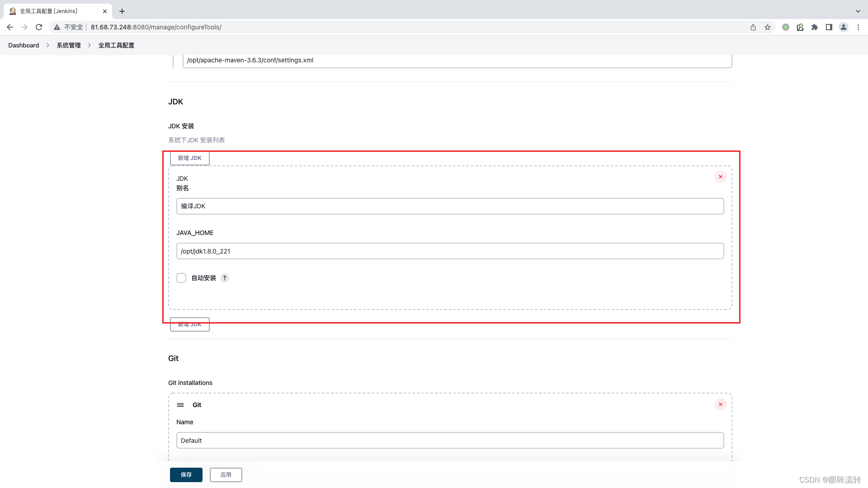Open help for 自动安装 option
This screenshot has width=868, height=488.
225,278
